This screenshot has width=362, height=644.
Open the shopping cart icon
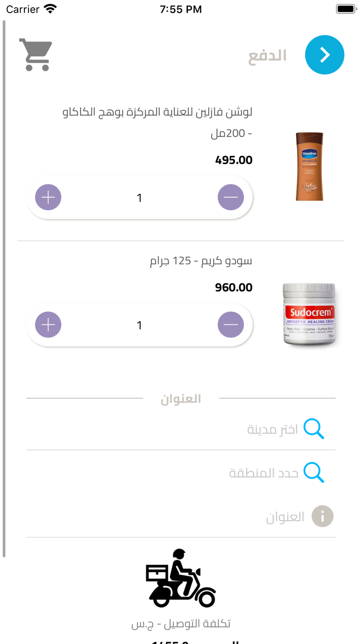(35, 54)
